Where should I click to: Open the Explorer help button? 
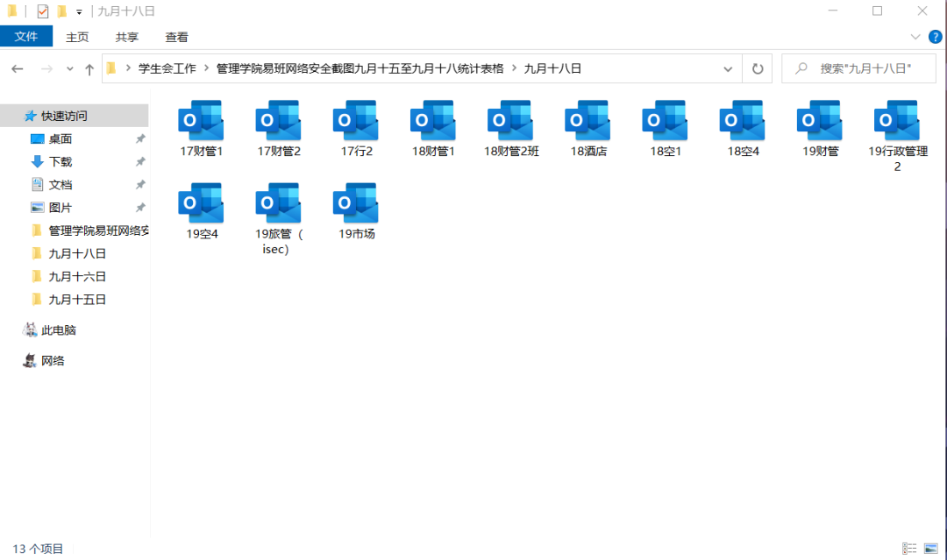[x=935, y=37]
